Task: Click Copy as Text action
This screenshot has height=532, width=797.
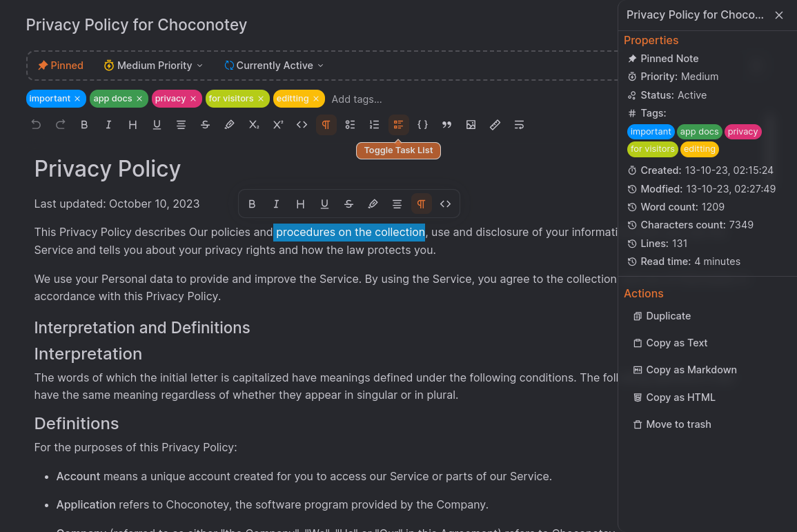Action: (x=670, y=343)
